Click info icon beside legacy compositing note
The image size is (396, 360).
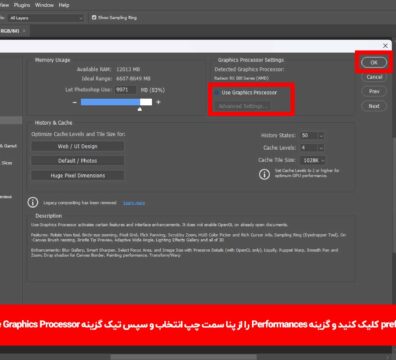33,202
